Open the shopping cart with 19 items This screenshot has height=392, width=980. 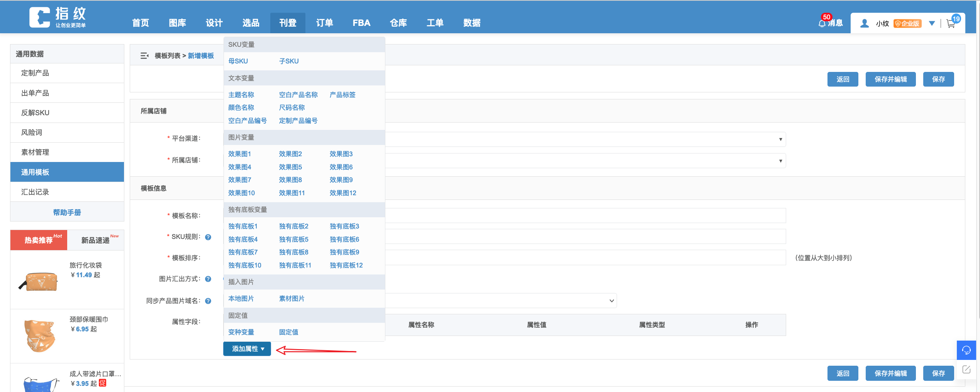point(951,23)
